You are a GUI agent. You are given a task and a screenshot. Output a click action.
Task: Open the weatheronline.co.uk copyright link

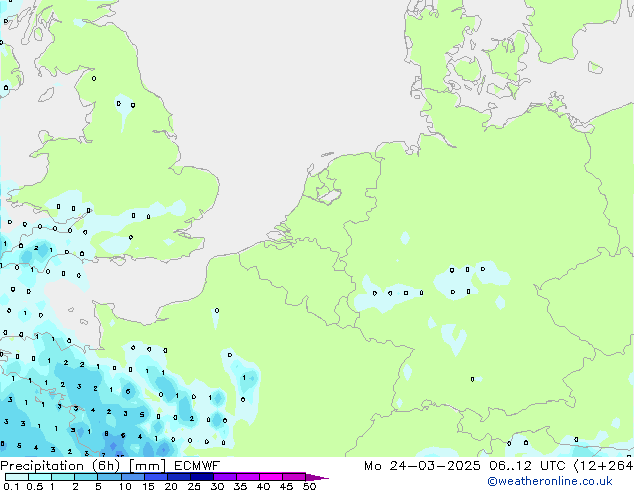point(549,481)
